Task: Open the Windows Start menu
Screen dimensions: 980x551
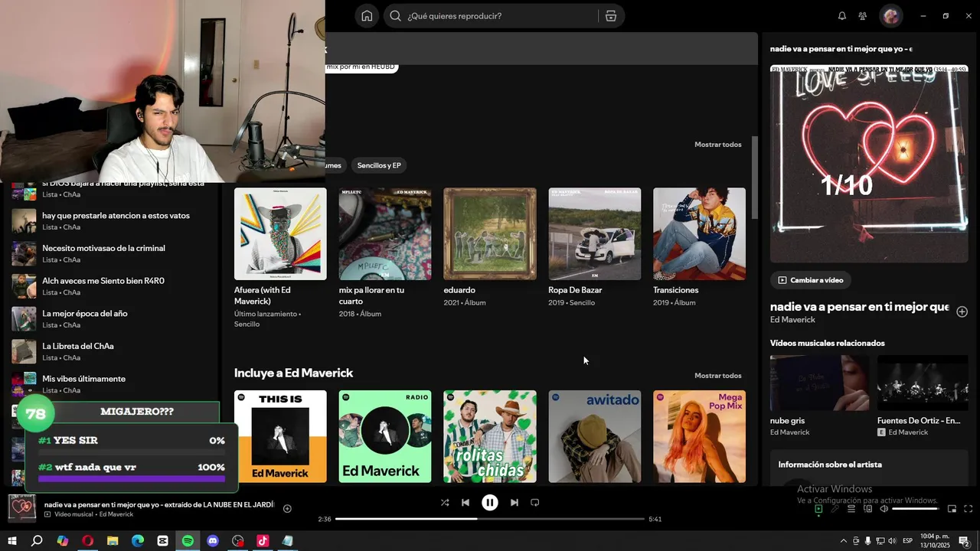Action: 11,541
